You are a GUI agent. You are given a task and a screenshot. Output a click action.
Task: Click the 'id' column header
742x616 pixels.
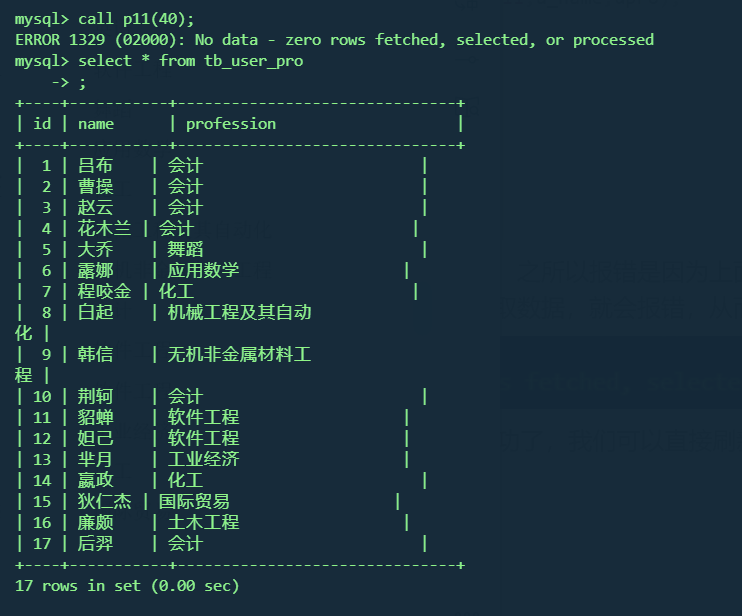coord(42,124)
